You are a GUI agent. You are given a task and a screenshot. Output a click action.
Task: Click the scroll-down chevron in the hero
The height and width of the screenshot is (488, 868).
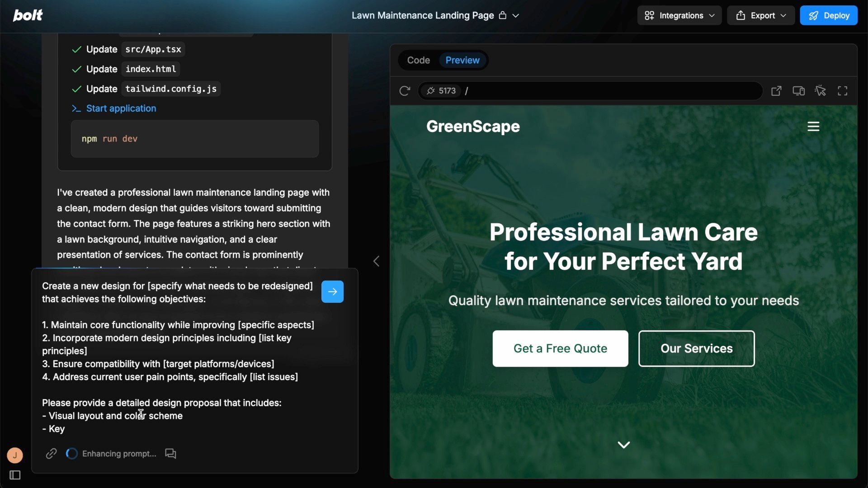pyautogui.click(x=624, y=445)
